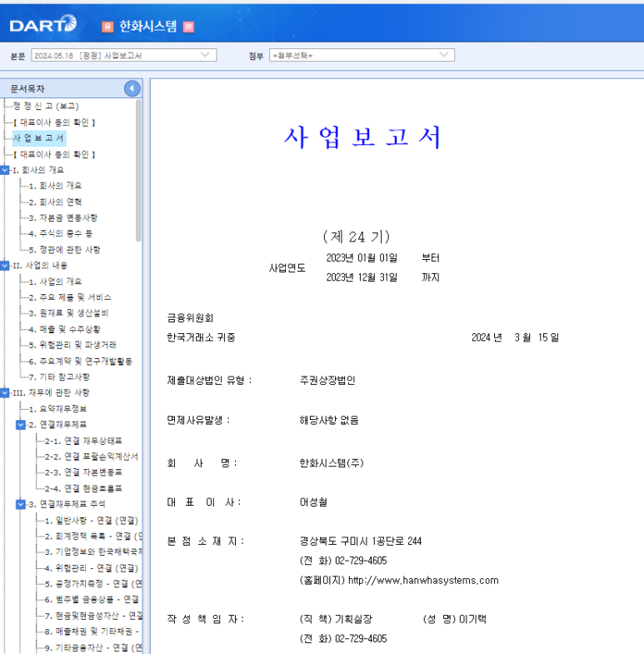The width and height of the screenshot is (644, 654).
Task: Go to 2. 주요 제품 및 서비스
Action: point(70,297)
